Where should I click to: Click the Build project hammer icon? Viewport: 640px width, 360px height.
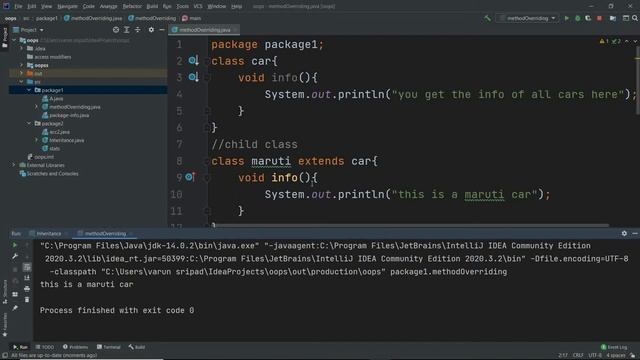[487, 18]
